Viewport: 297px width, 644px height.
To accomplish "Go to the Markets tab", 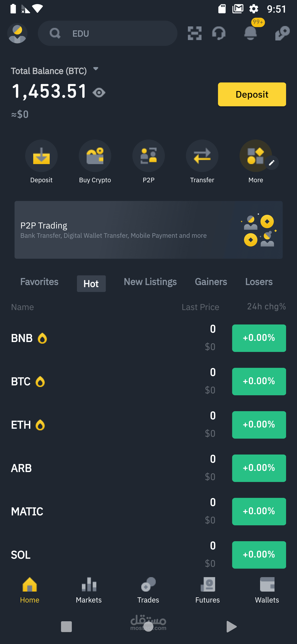I will tap(89, 590).
